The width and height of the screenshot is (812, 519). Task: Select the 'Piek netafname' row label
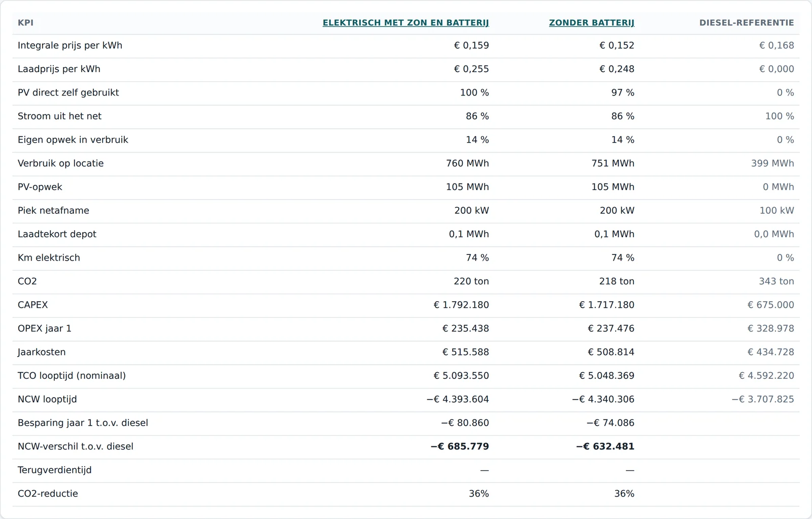(53, 211)
